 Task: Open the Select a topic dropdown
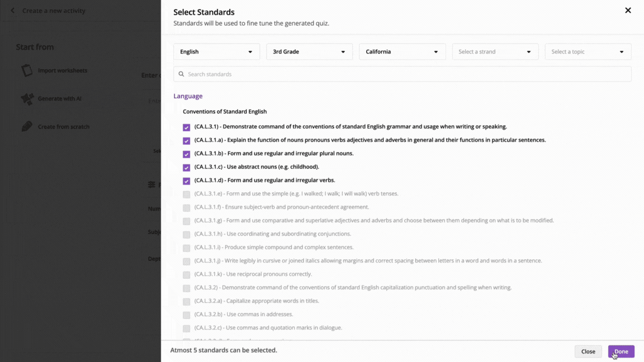(588, 52)
